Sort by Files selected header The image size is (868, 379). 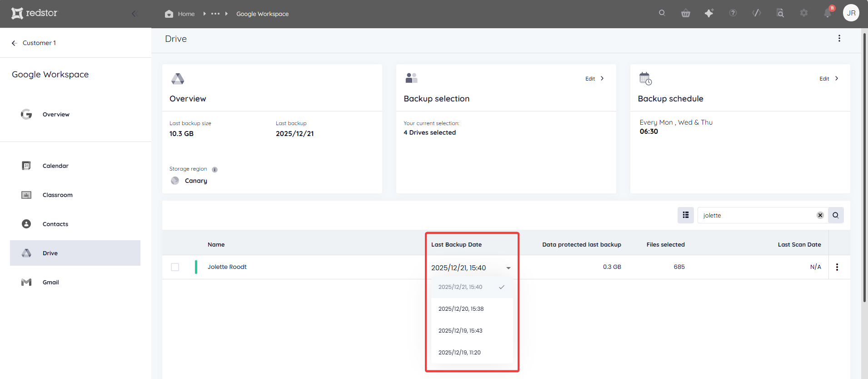coord(665,245)
